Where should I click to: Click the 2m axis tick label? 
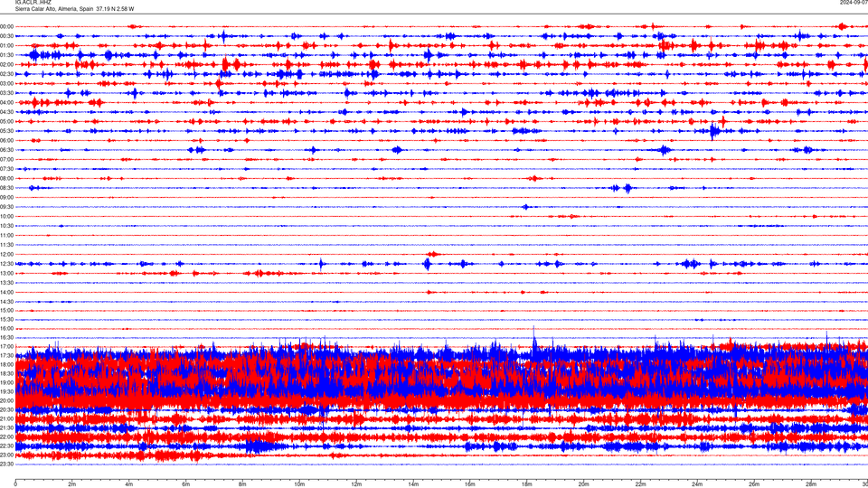point(72,484)
